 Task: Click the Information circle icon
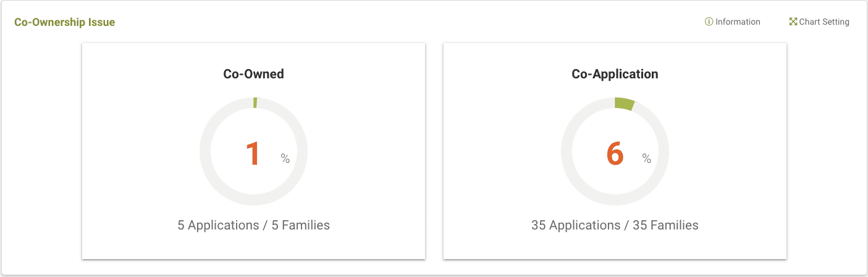tap(709, 22)
